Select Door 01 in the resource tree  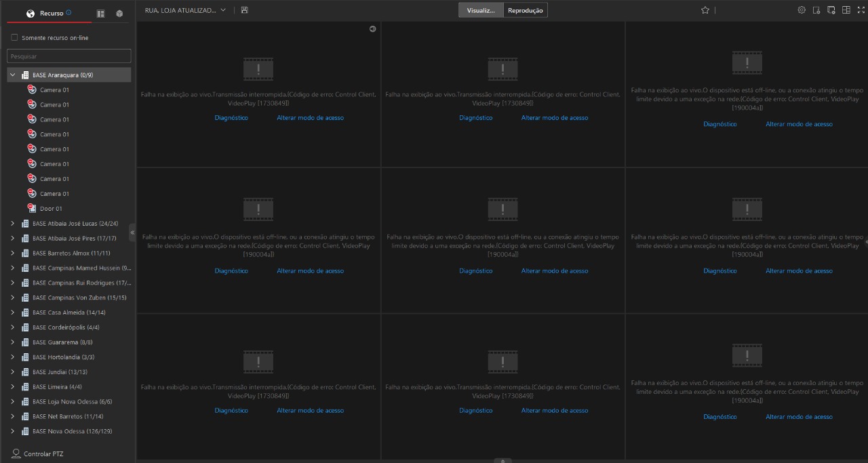(51, 209)
